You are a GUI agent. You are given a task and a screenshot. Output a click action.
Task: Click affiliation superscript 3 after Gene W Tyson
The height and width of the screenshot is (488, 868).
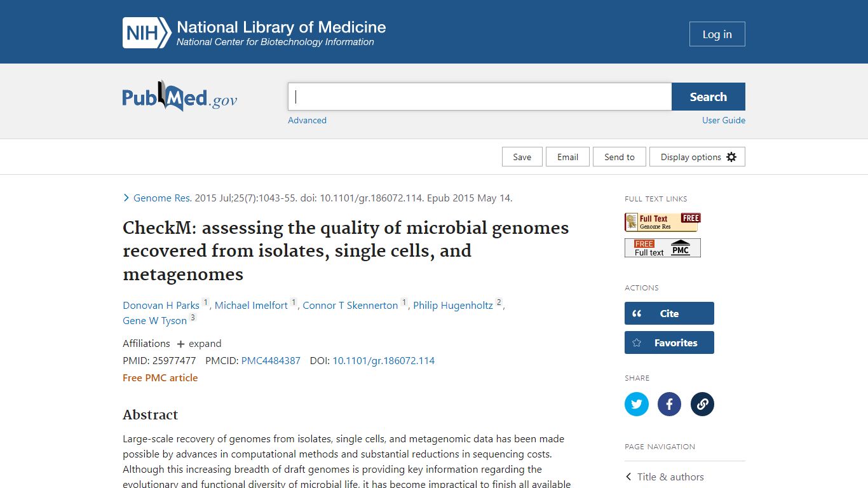pyautogui.click(x=193, y=318)
